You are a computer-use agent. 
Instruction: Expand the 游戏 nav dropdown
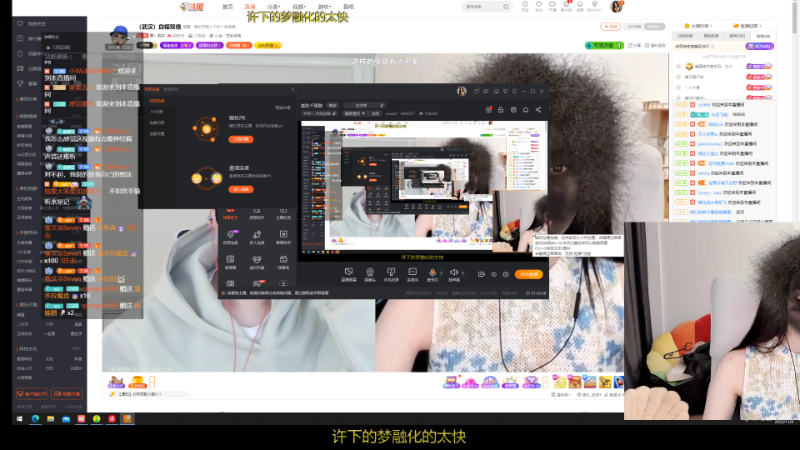click(x=324, y=7)
